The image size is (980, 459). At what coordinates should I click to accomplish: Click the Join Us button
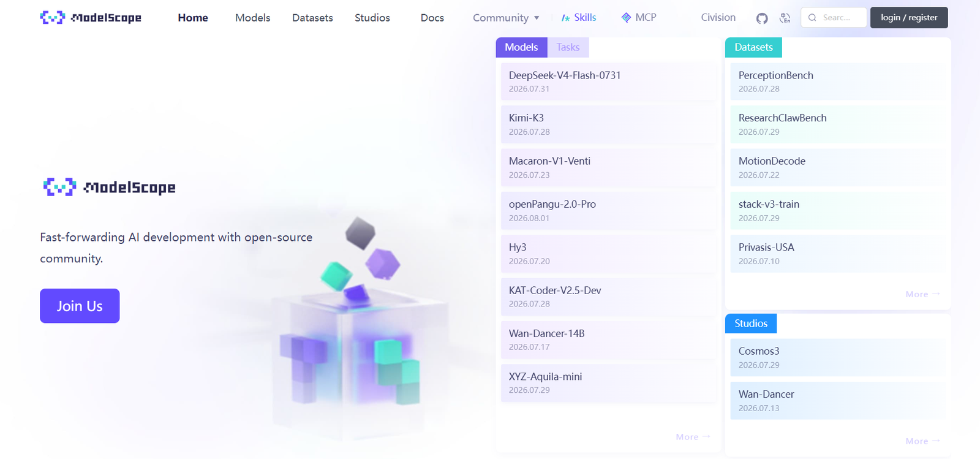coord(80,306)
